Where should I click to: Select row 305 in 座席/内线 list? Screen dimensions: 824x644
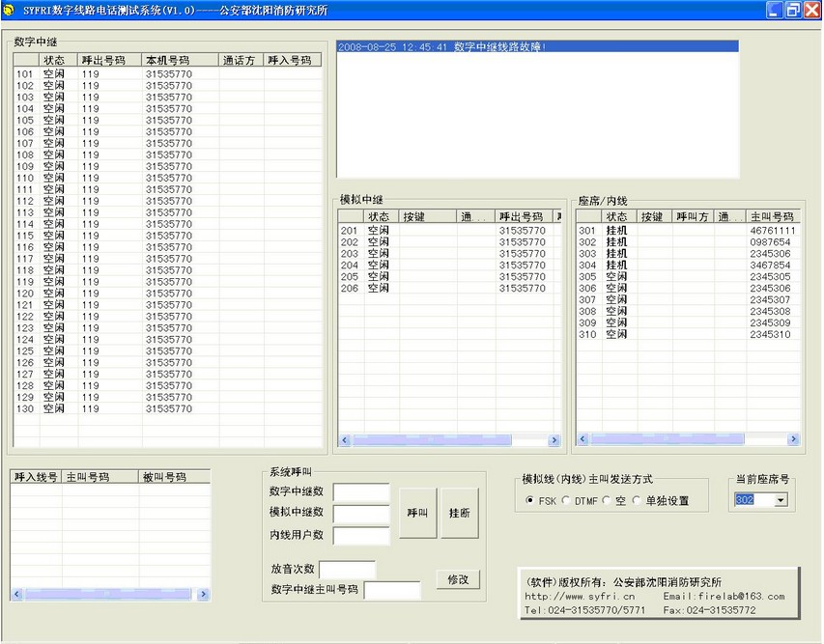pyautogui.click(x=688, y=277)
